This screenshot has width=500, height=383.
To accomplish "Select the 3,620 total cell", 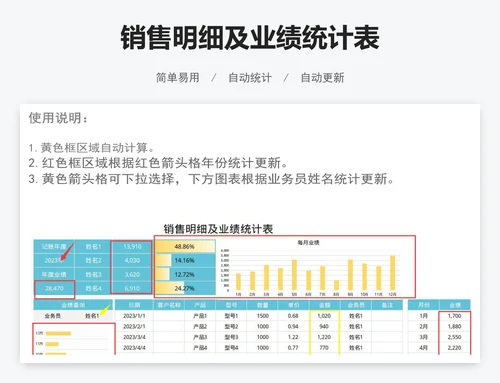I will 132,274.
